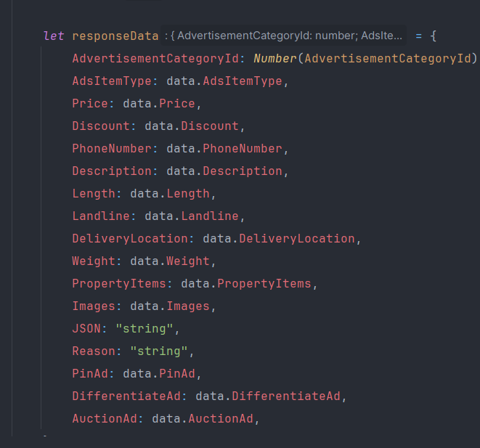Select the Number function call
The image size is (480, 448).
[x=275, y=58]
